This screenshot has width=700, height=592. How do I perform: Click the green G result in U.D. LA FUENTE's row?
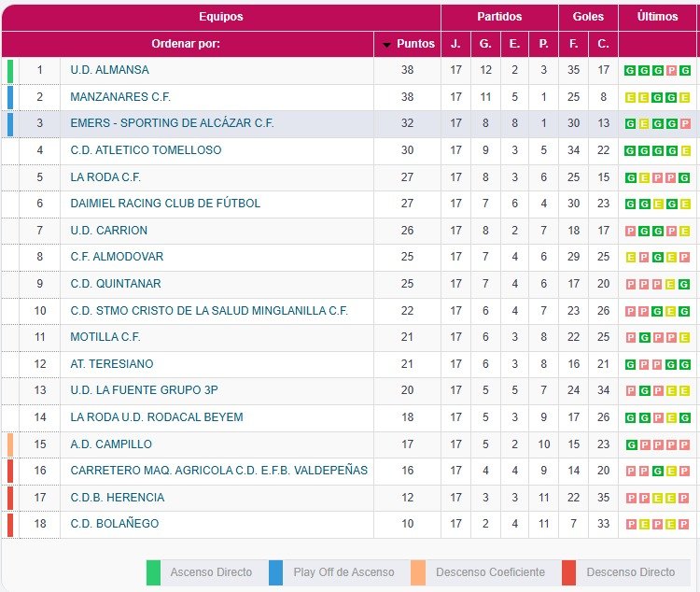click(x=644, y=391)
